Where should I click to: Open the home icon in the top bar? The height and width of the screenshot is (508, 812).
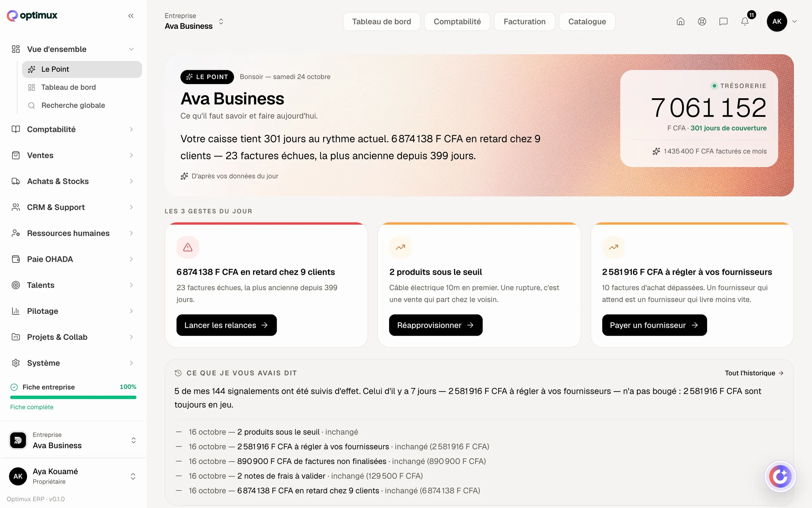[x=680, y=22]
